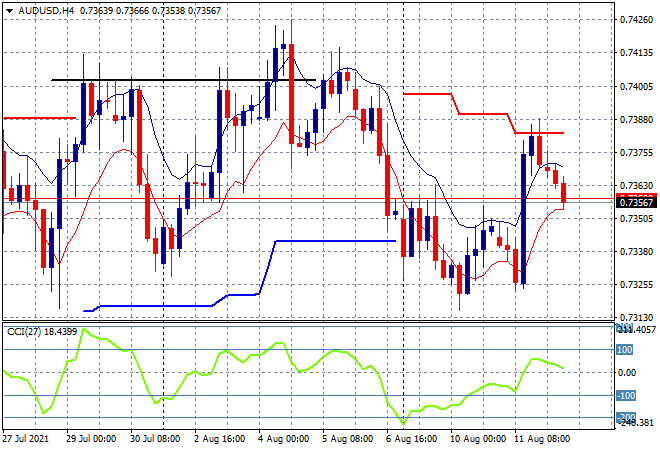660x450 pixels.
Task: Click the 10 Aug 00:00 time label
Action: tap(478, 439)
